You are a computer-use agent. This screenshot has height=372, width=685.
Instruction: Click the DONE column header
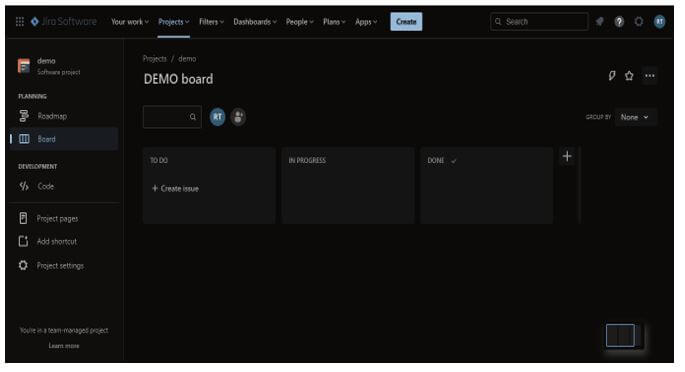point(436,161)
